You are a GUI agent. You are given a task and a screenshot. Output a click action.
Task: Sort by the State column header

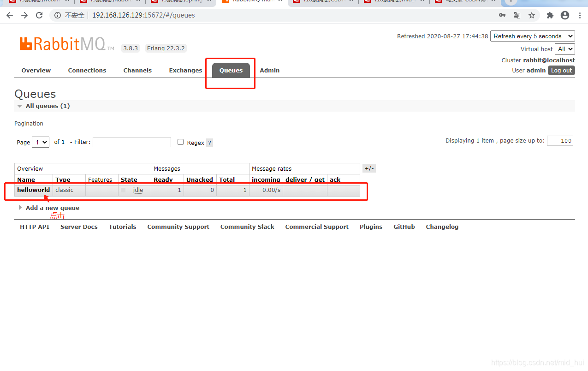coord(129,180)
